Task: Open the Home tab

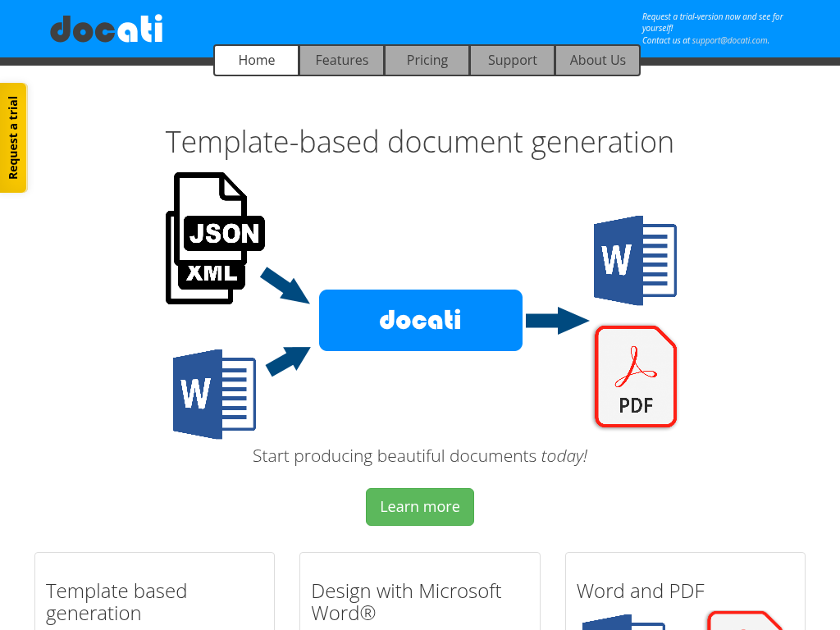Action: click(257, 60)
